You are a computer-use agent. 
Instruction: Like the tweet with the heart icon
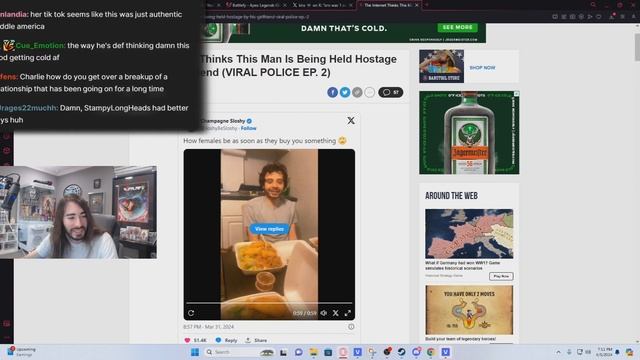[x=187, y=340]
